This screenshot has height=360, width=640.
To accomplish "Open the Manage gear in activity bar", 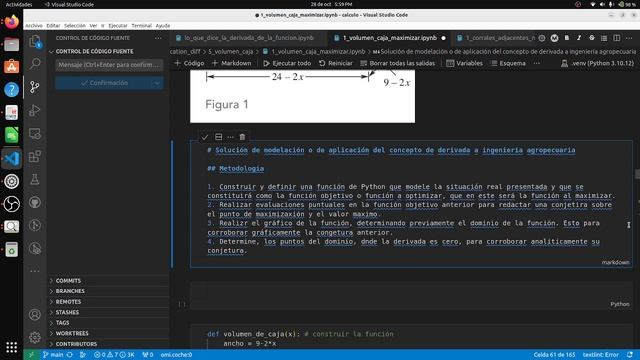I will pos(35,337).
